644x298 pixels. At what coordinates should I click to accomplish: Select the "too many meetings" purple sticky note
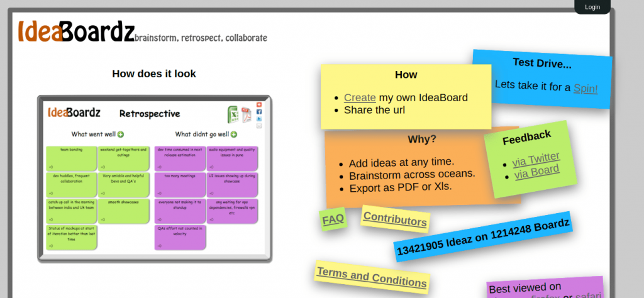coord(180,184)
